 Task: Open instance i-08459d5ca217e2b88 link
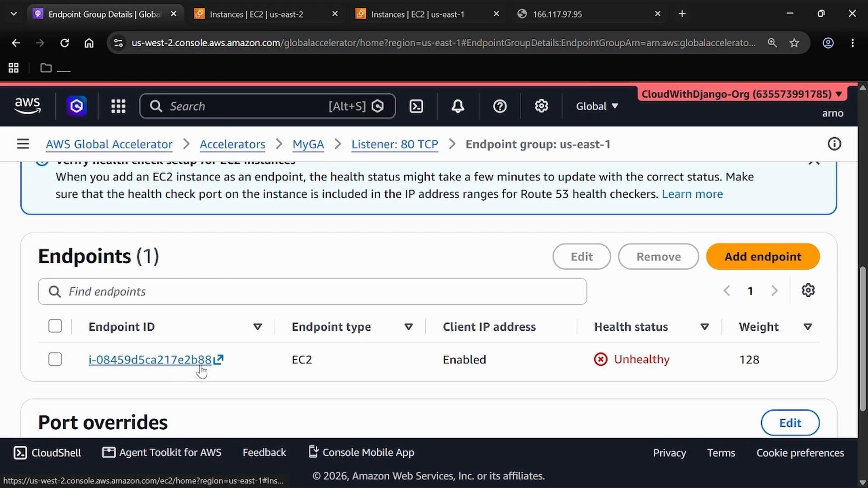pos(150,360)
